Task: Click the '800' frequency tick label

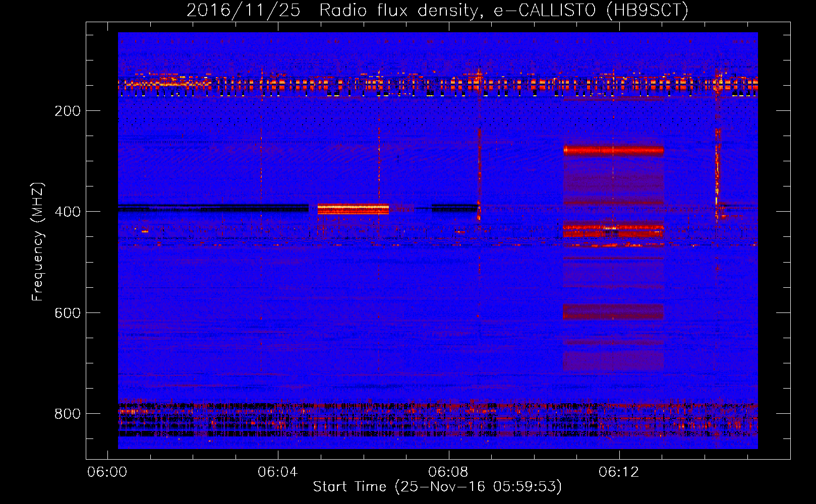Action: (x=68, y=414)
